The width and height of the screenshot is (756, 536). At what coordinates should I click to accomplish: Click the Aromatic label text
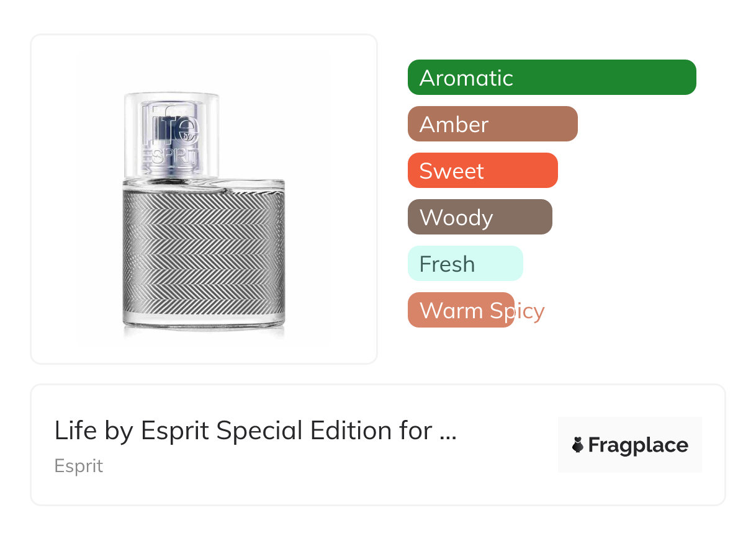click(x=466, y=78)
